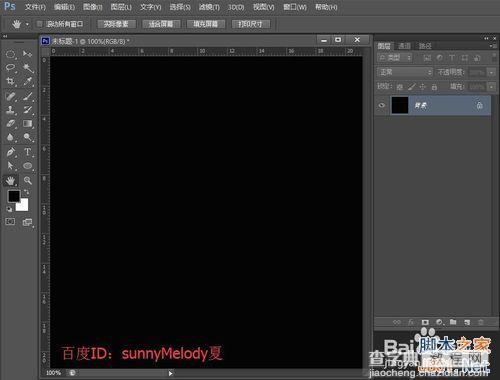Click the foreground color swatch

coord(13,196)
